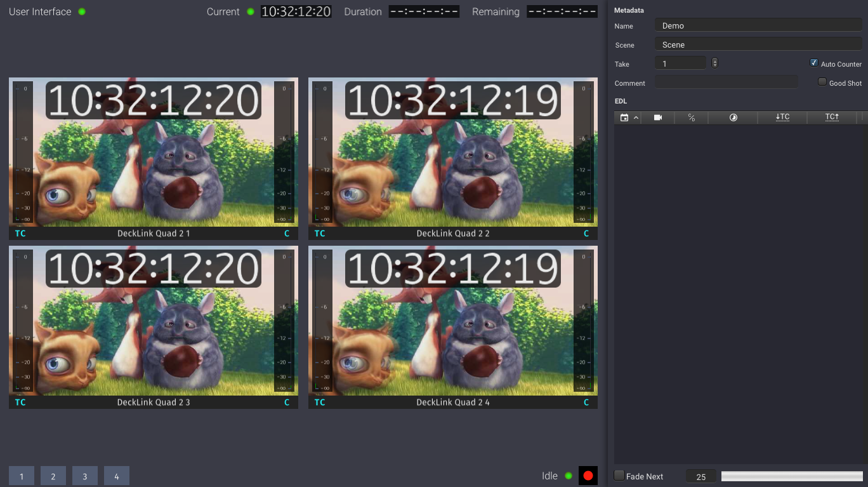Click the EDL C/D cut/dissolve column icon

pyautogui.click(x=692, y=117)
